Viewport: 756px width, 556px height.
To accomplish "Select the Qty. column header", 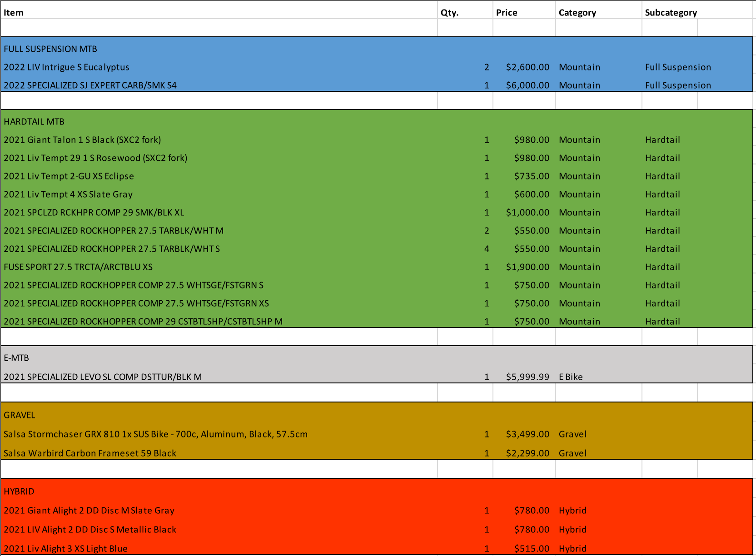I will (x=449, y=13).
